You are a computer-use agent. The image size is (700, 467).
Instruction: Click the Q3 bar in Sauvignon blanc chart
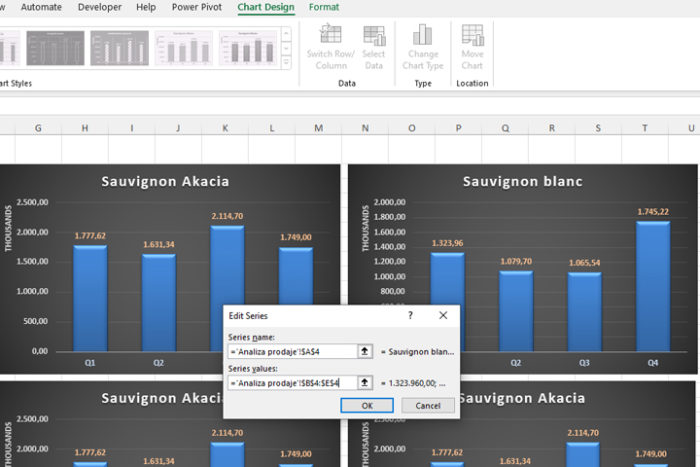click(584, 312)
